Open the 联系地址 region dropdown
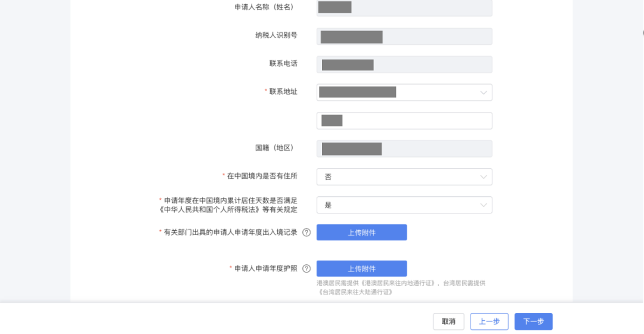 [x=404, y=92]
